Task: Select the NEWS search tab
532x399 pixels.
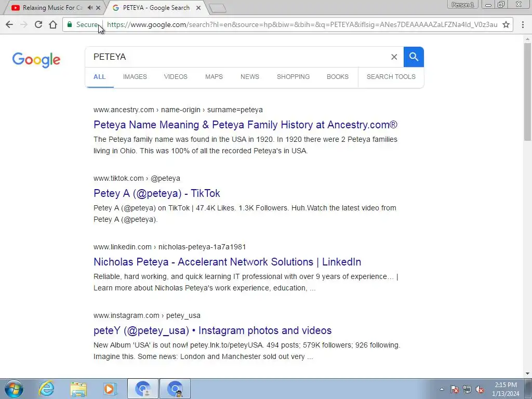Action: (x=250, y=77)
